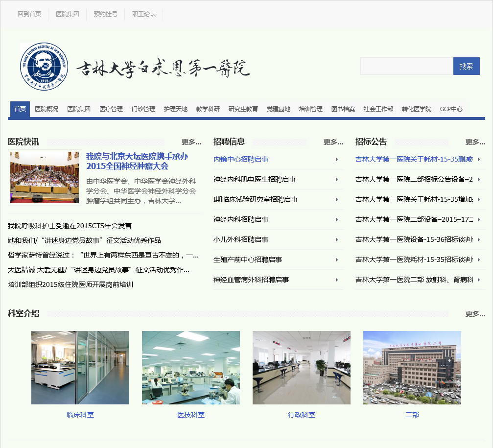
Task: Open 回到首页 in top bar
Action: (29, 14)
